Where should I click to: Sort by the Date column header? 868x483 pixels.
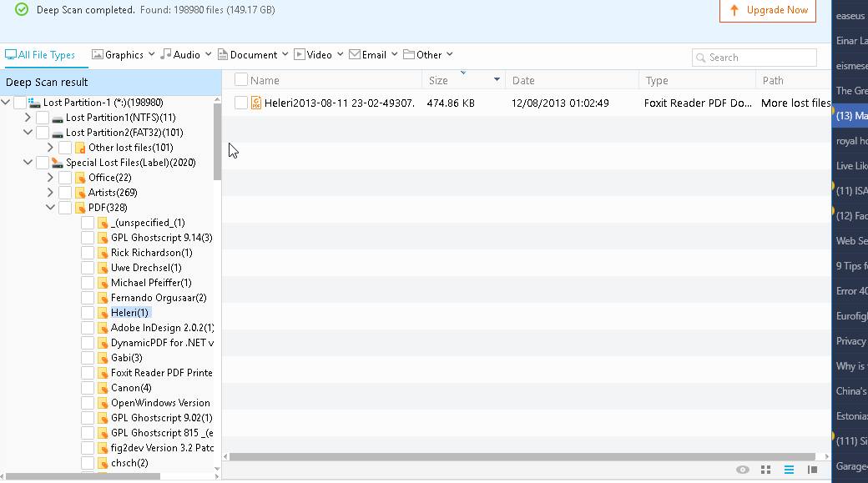coord(523,80)
